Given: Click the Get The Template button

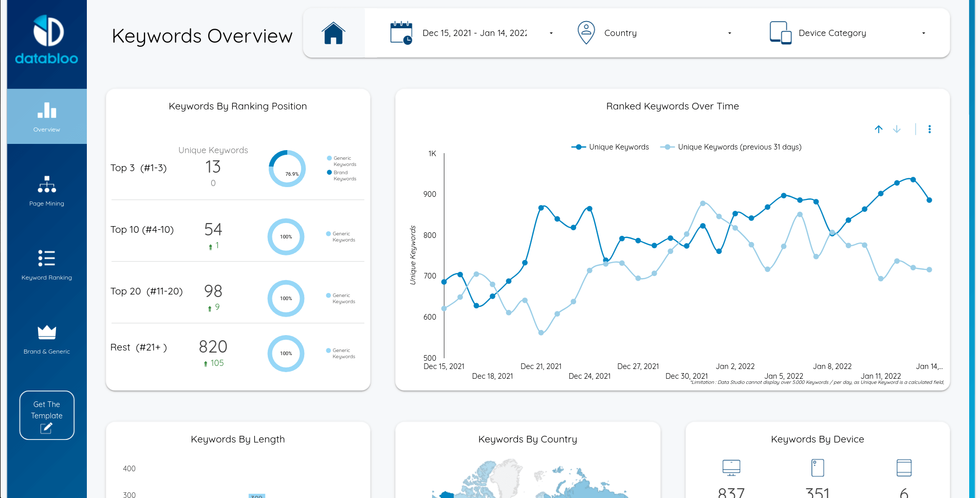Looking at the screenshot, I should (x=46, y=415).
